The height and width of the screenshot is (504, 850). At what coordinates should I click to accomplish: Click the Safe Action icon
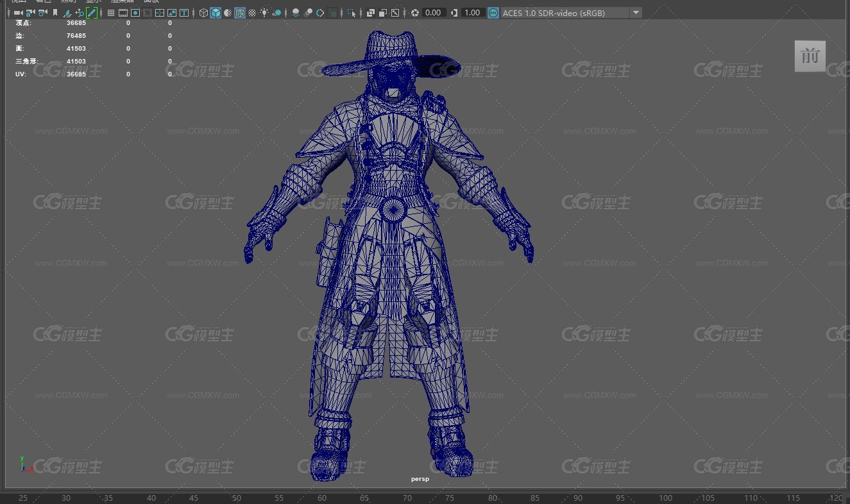tap(172, 13)
